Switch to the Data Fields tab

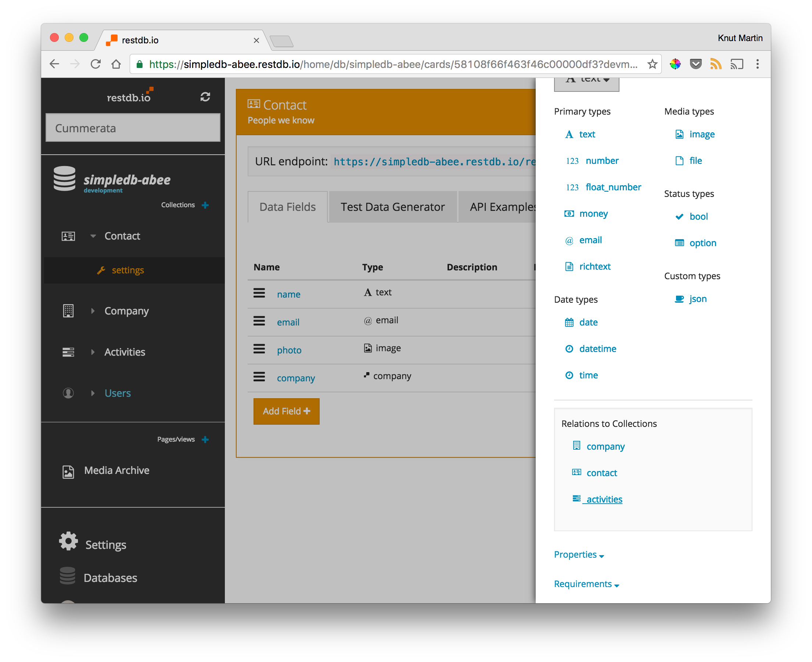click(x=288, y=207)
